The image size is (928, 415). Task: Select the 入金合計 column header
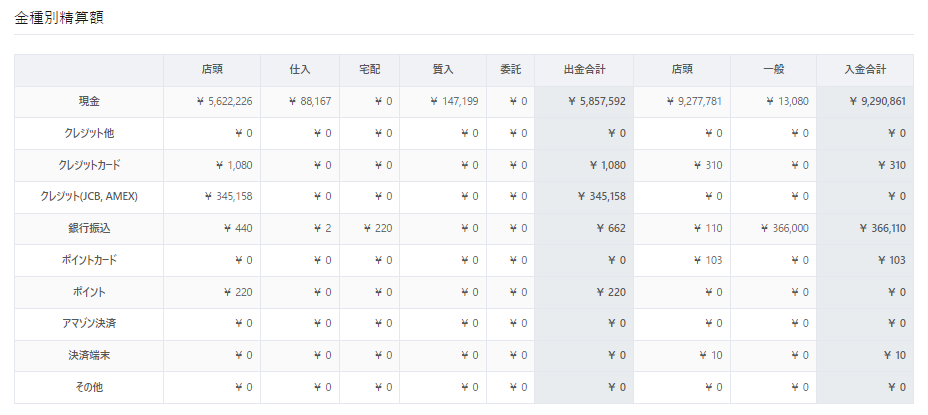865,70
